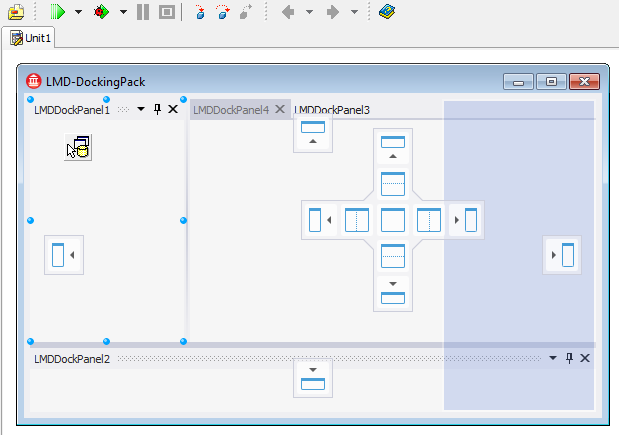Image resolution: width=619 pixels, height=435 pixels.
Task: Click the cross's split-top zone indicator
Action: 393,184
